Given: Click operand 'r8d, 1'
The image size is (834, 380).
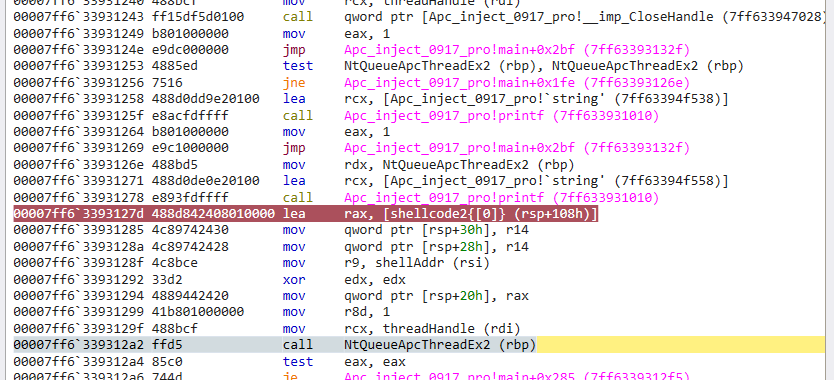Looking at the screenshot, I should tap(367, 312).
